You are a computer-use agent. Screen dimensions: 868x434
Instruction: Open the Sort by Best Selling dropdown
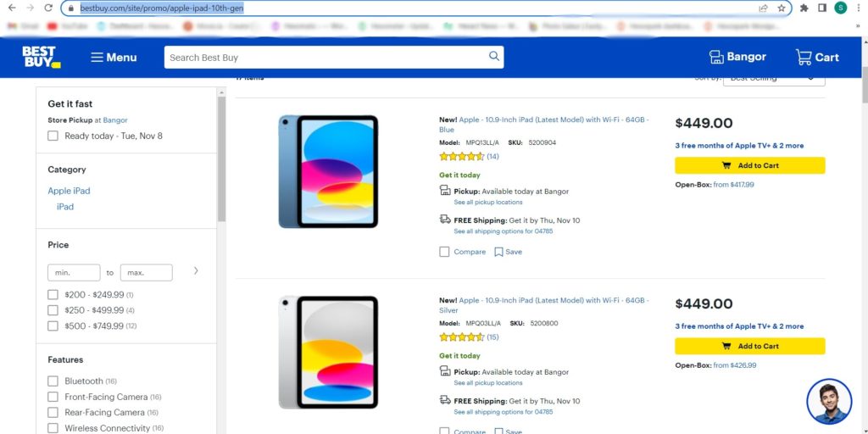pyautogui.click(x=774, y=79)
